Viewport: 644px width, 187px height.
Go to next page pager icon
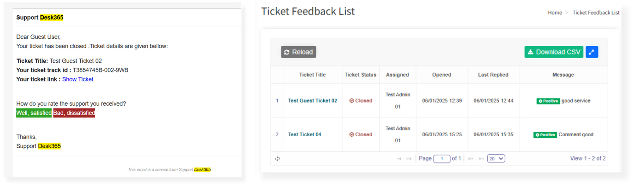click(x=471, y=159)
